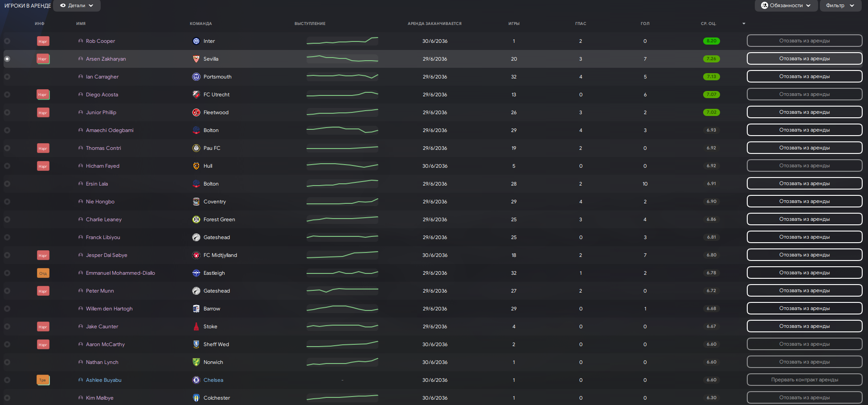Open the Фильтр dropdown menu
868x405 pixels.
coord(839,6)
